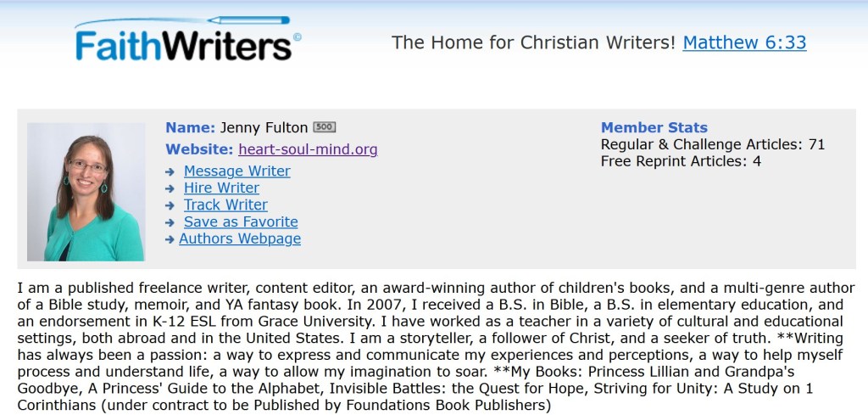Click the arrow bullet before Hire Writer
This screenshot has height=415, width=868.
(170, 189)
